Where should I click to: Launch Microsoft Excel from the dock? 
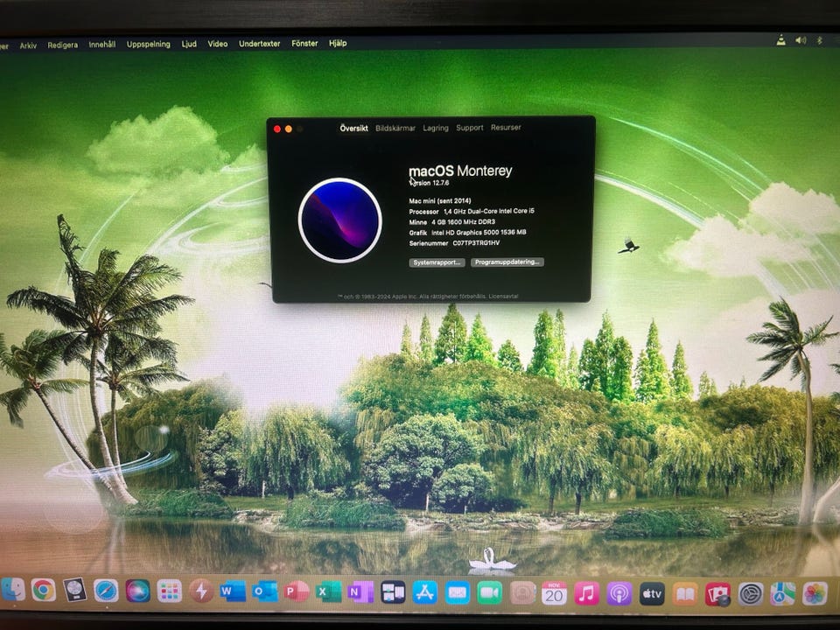(329, 592)
